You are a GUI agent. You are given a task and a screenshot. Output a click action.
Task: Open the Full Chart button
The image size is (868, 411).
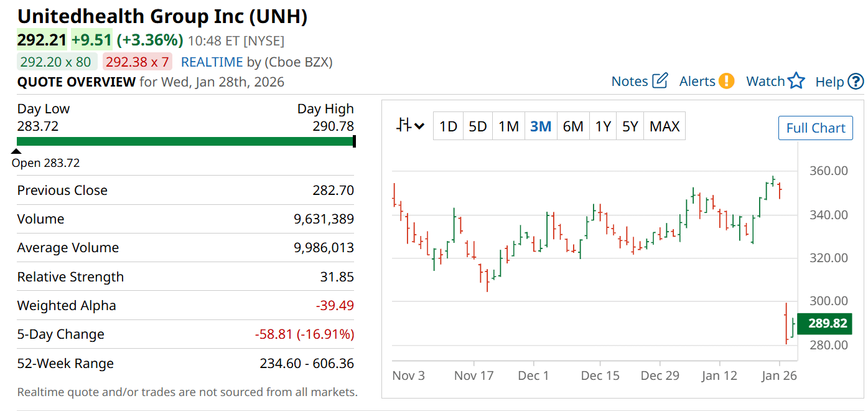[x=816, y=128]
